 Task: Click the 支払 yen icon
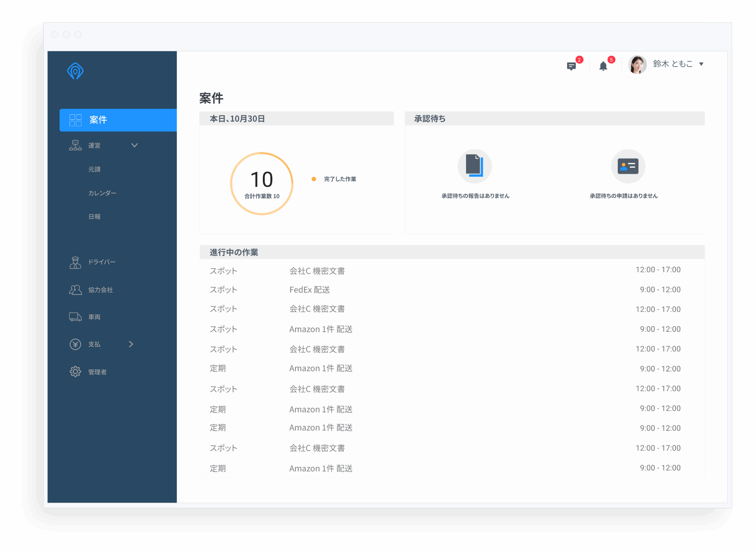[x=75, y=344]
